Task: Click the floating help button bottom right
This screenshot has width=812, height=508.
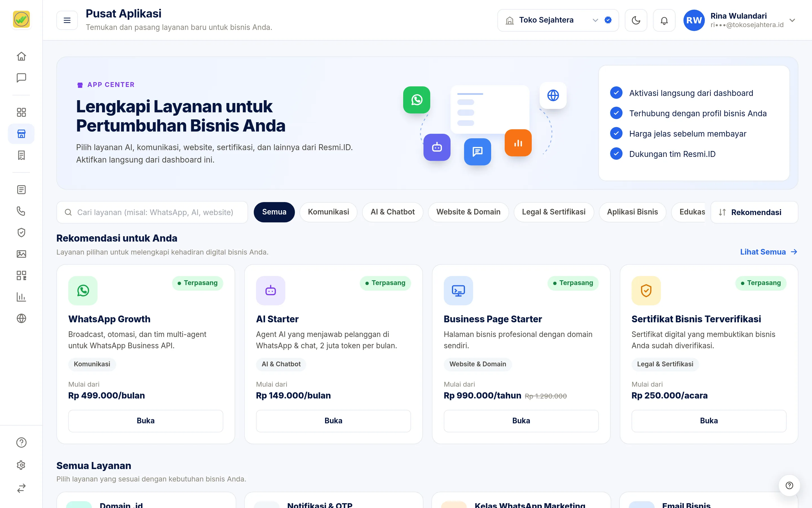Action: [x=789, y=485]
